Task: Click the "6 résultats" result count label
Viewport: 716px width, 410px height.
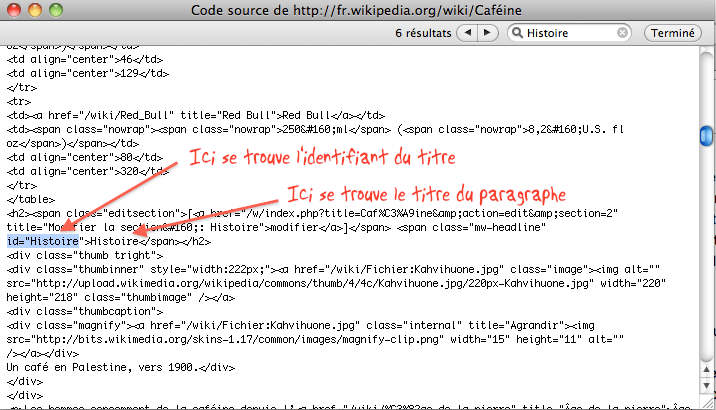Action: click(423, 33)
